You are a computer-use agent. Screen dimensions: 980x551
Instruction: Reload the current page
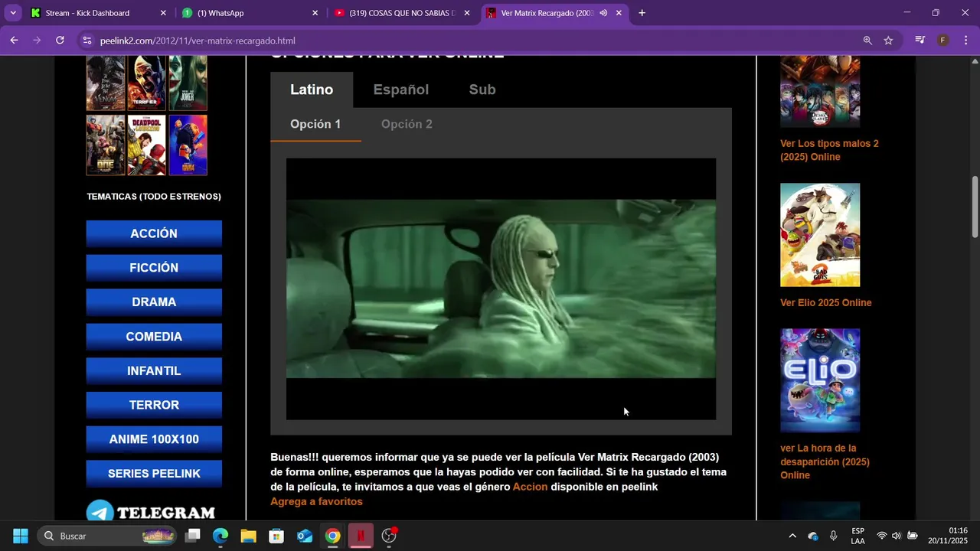pos(60,41)
